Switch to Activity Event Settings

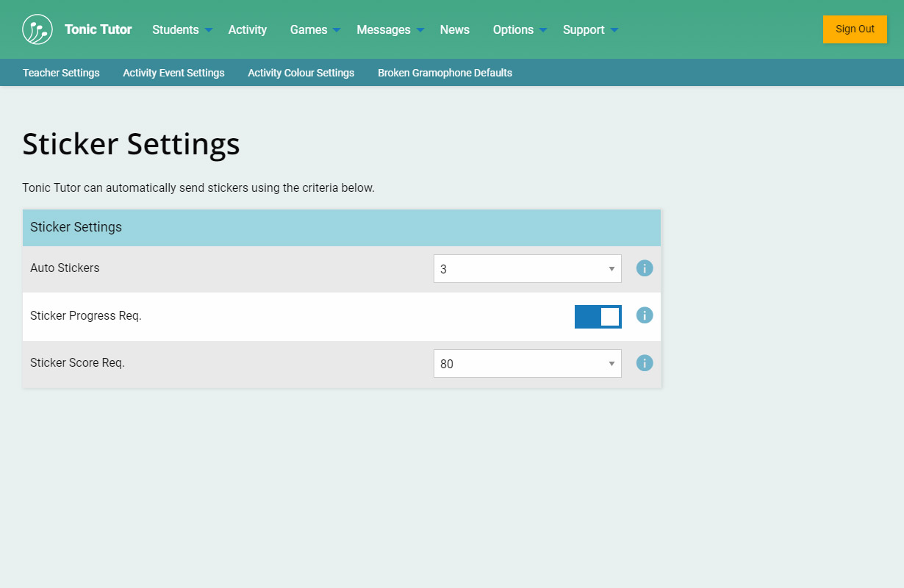pos(173,73)
